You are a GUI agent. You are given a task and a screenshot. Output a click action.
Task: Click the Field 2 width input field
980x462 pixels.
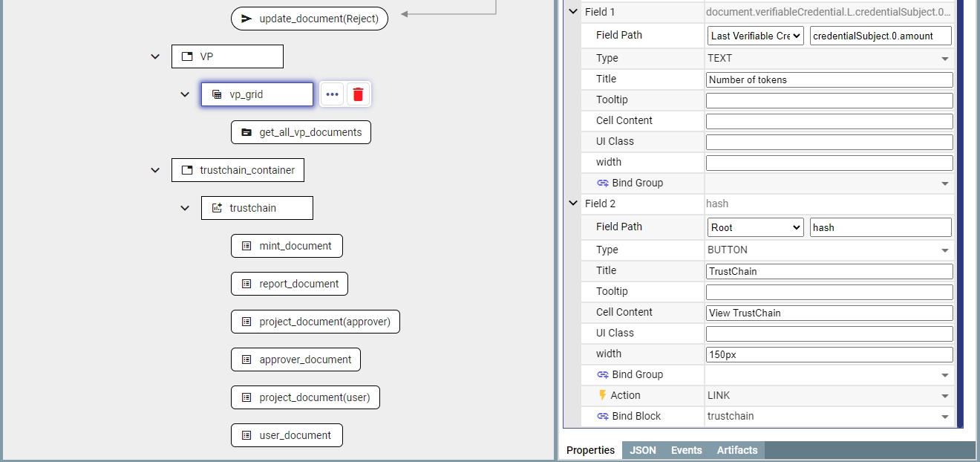(x=829, y=354)
